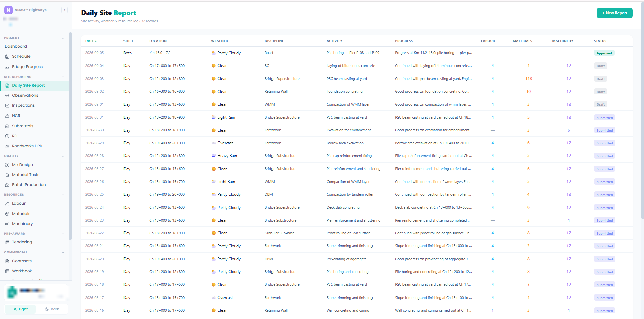Click Overcast weather icon for 2026-08-29

pyautogui.click(x=214, y=143)
